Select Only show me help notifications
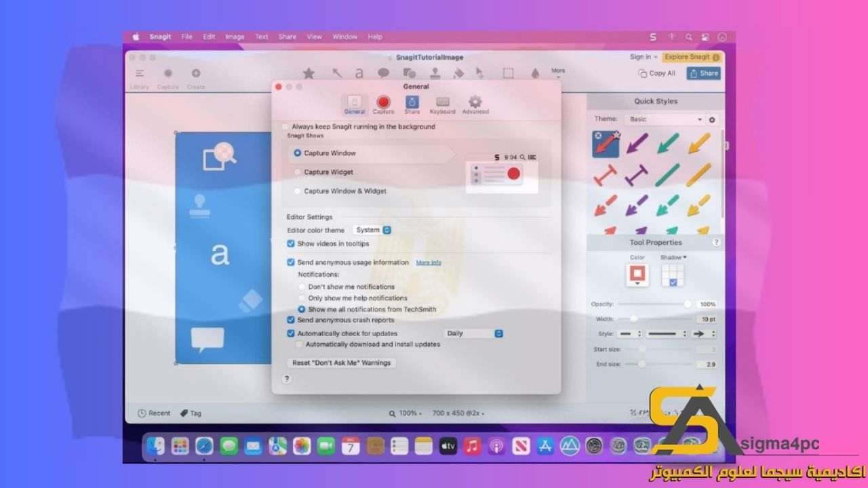This screenshot has height=488, width=868. click(x=302, y=298)
